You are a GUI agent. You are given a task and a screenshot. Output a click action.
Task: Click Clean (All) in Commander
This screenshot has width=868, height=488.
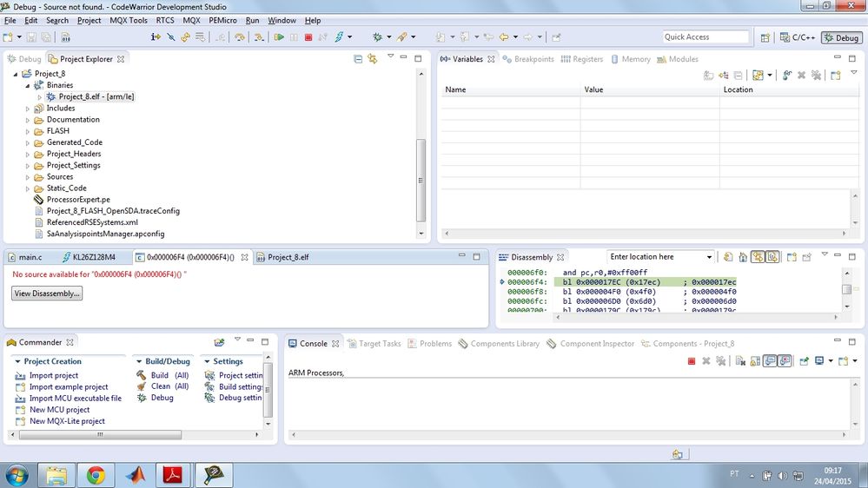tap(169, 386)
